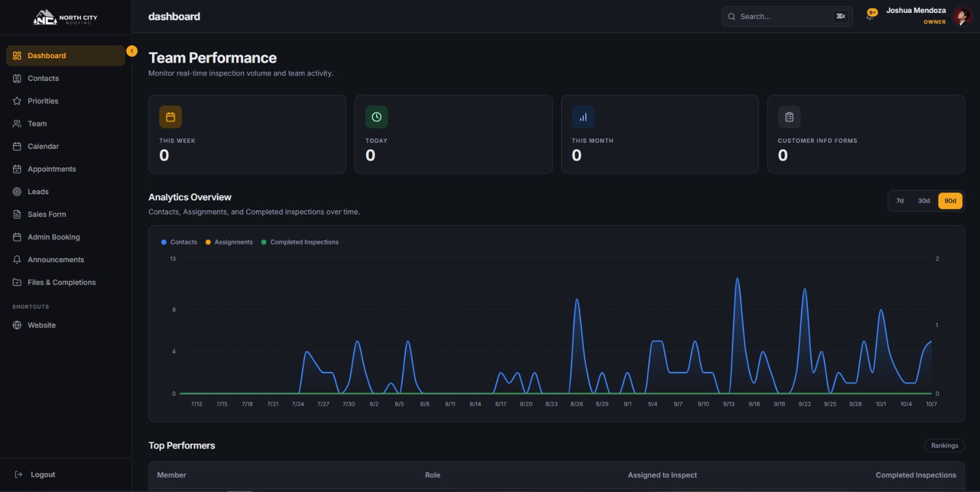Click the keyboard shortcut badge in search
This screenshot has width=980, height=492.
tap(841, 17)
